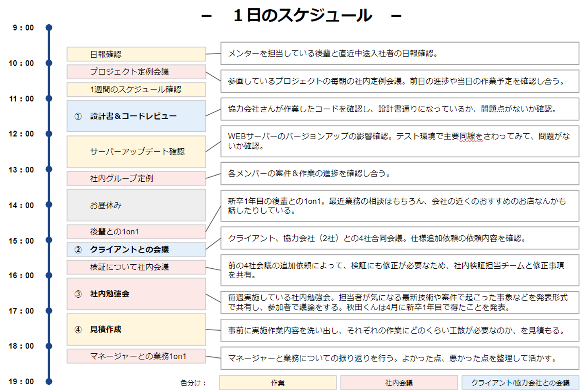The width and height of the screenshot is (586, 392).
Task: Click the 18:00 time label
Action: point(21,346)
